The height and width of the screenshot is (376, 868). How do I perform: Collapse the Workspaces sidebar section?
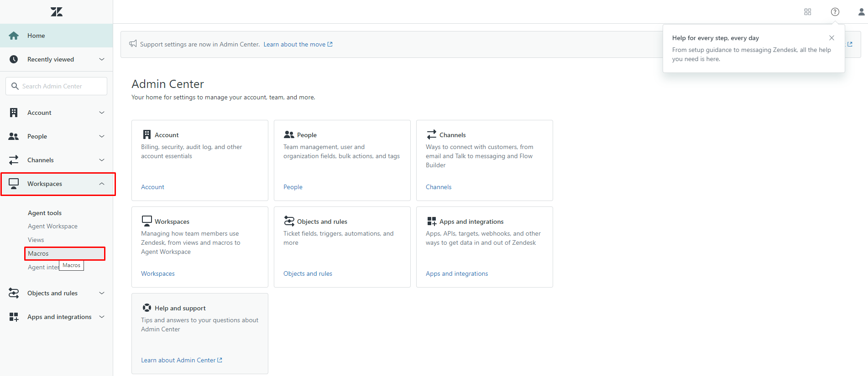click(x=102, y=184)
